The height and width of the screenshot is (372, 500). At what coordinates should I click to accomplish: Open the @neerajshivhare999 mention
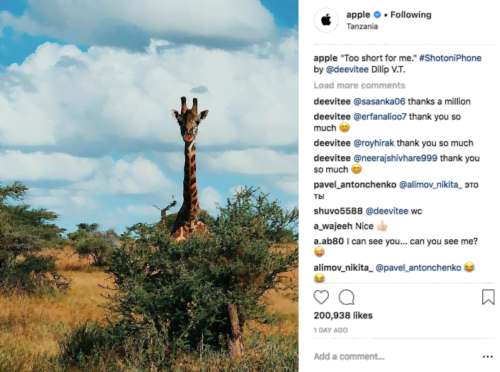point(395,158)
